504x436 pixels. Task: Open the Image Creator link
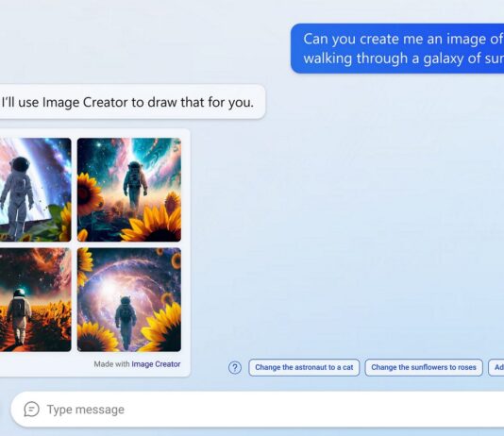coord(156,364)
